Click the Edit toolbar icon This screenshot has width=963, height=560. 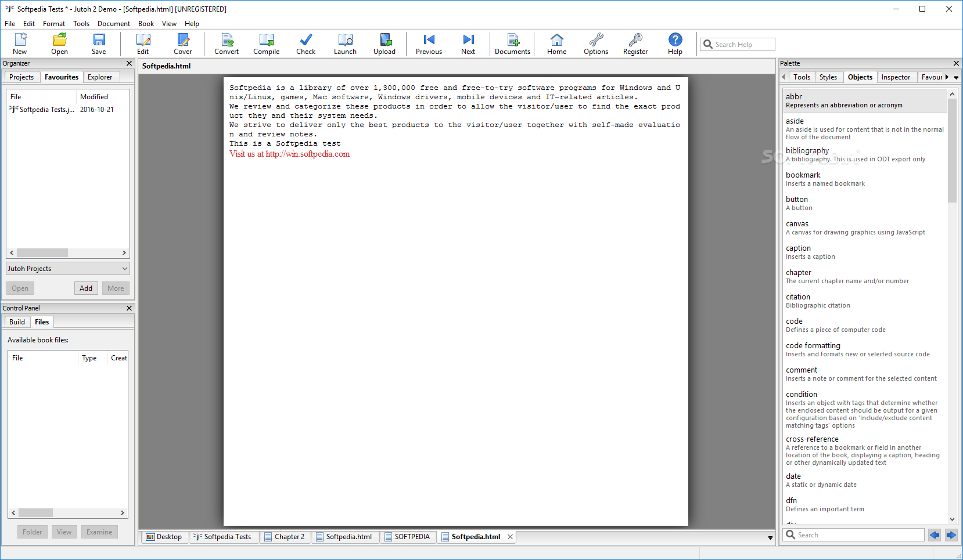pos(143,44)
